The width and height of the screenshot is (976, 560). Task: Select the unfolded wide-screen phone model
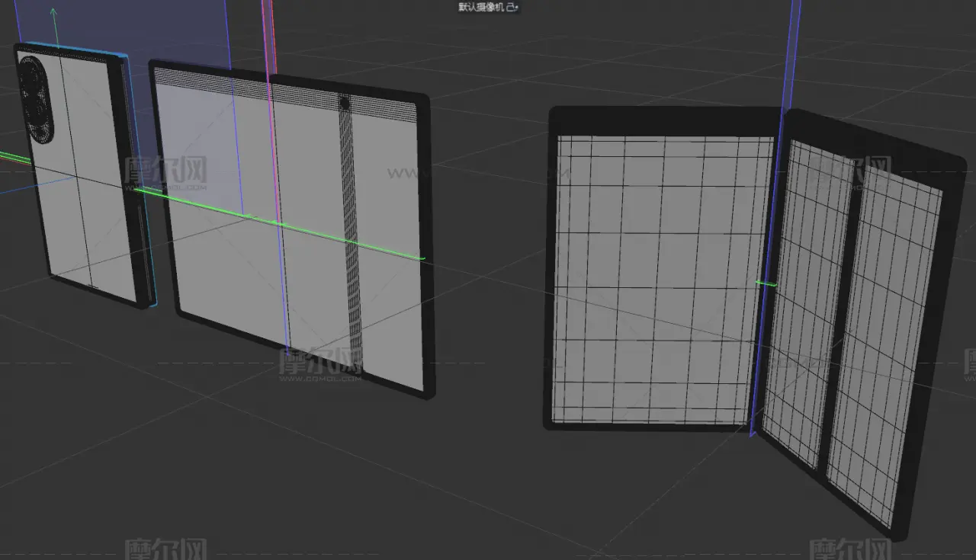[x=291, y=229]
